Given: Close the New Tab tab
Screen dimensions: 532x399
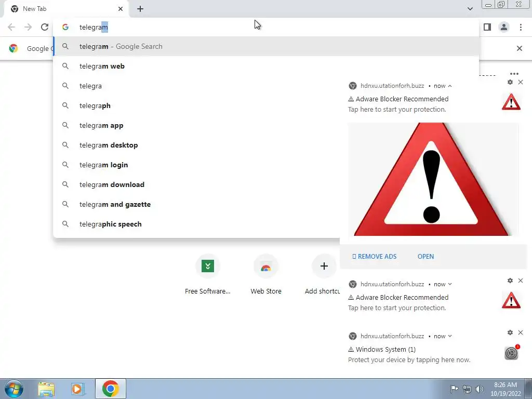Looking at the screenshot, I should pyautogui.click(x=121, y=9).
